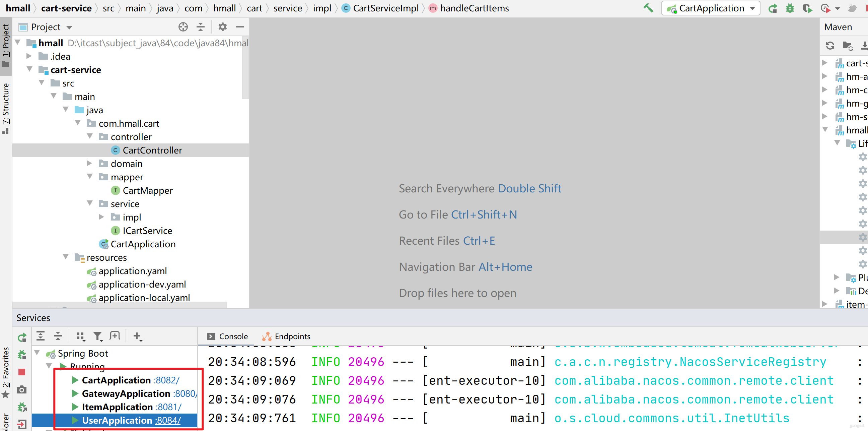Click the Build project hammer icon
The width and height of the screenshot is (868, 431).
[648, 8]
